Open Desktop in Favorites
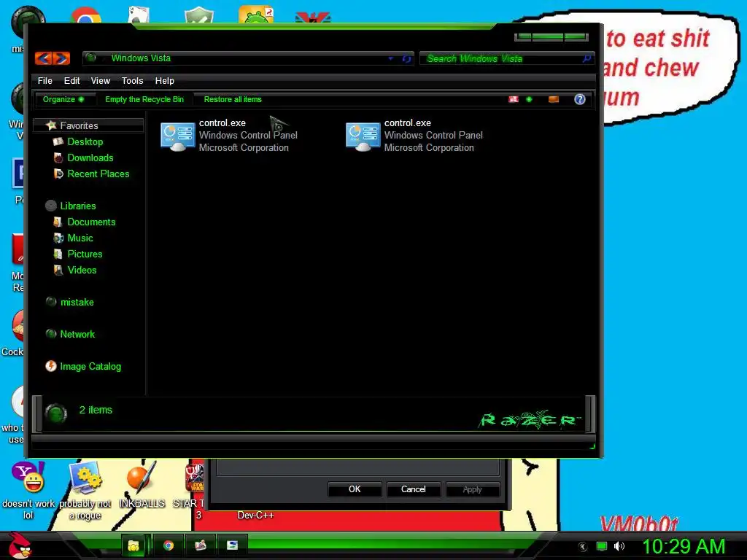This screenshot has height=560, width=747. [x=85, y=141]
